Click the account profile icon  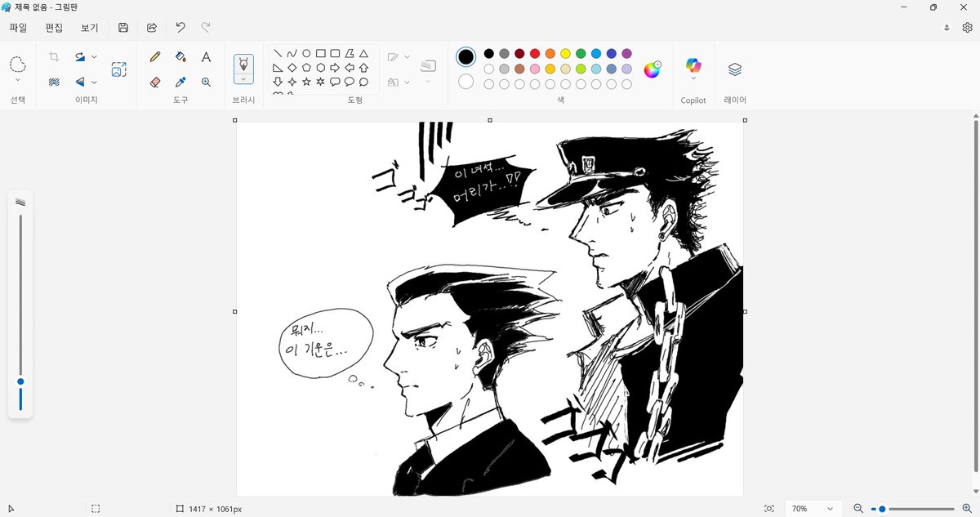point(947,27)
